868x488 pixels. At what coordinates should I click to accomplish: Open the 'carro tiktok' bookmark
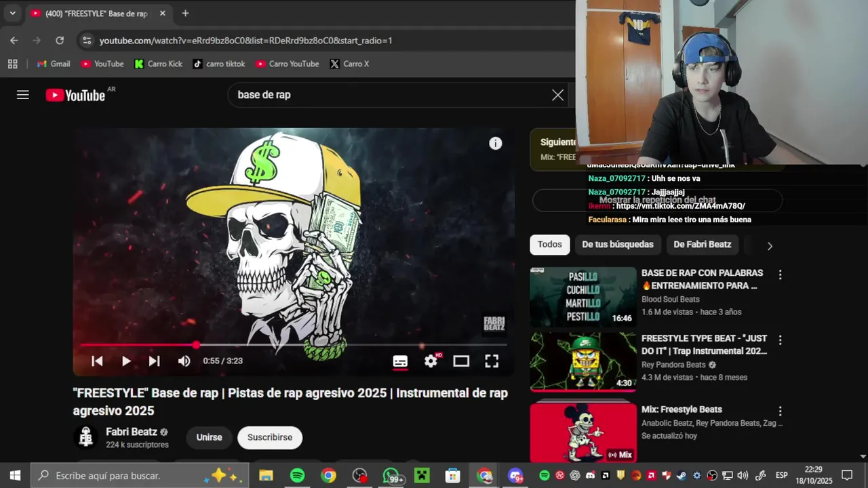click(x=219, y=64)
